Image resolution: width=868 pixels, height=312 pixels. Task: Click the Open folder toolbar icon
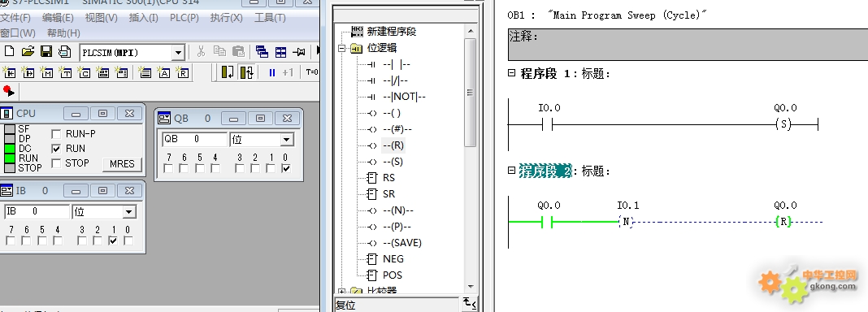28,52
